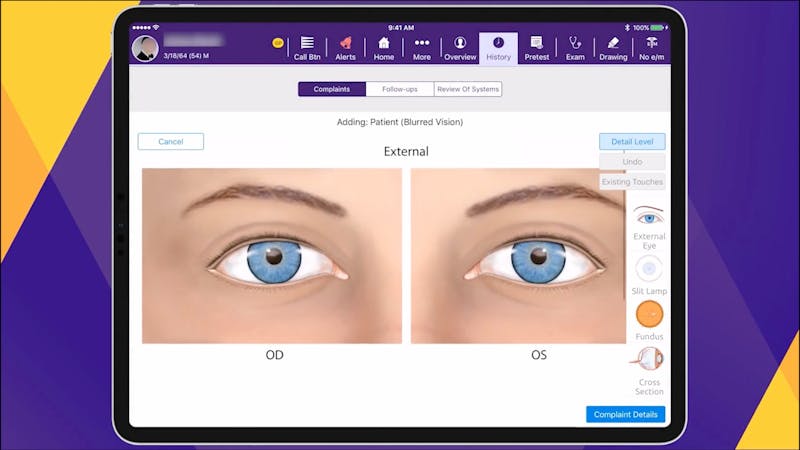This screenshot has height=450, width=800.
Task: Select the Complaints tab
Action: [332, 89]
